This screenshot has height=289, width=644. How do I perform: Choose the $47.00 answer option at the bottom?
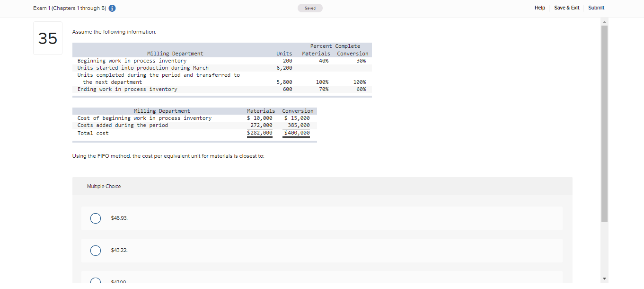[x=118, y=281]
